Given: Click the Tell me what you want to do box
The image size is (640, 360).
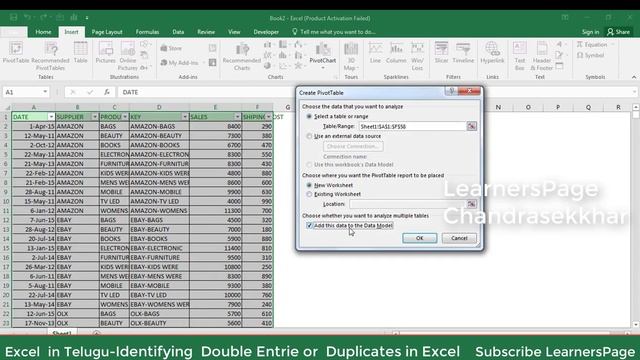Looking at the screenshot, I should 334,32.
